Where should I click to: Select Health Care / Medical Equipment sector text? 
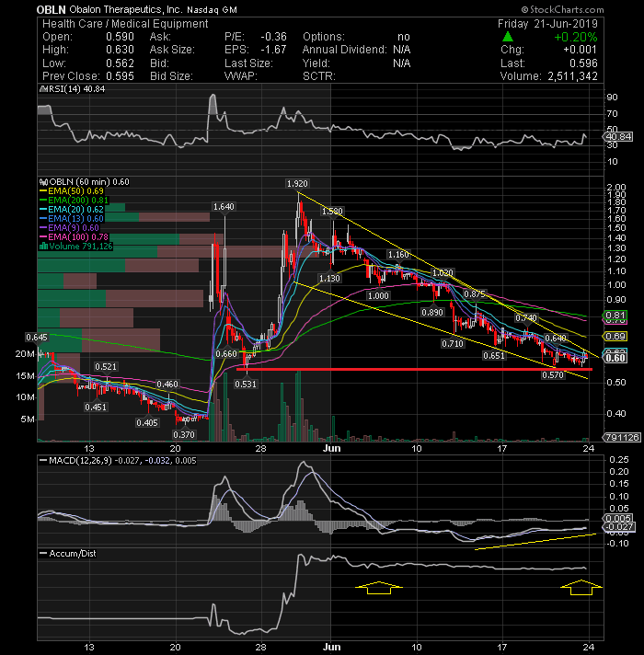[x=125, y=24]
